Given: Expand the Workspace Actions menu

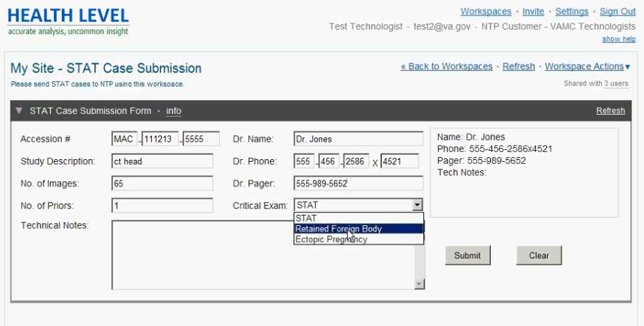Looking at the screenshot, I should [587, 66].
